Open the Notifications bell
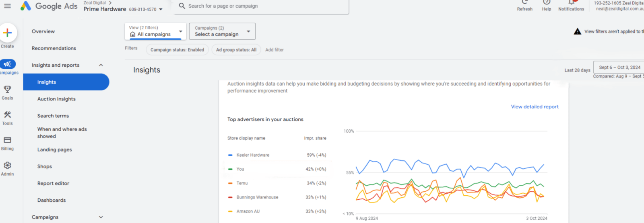This screenshot has height=223, width=644. 571,2
